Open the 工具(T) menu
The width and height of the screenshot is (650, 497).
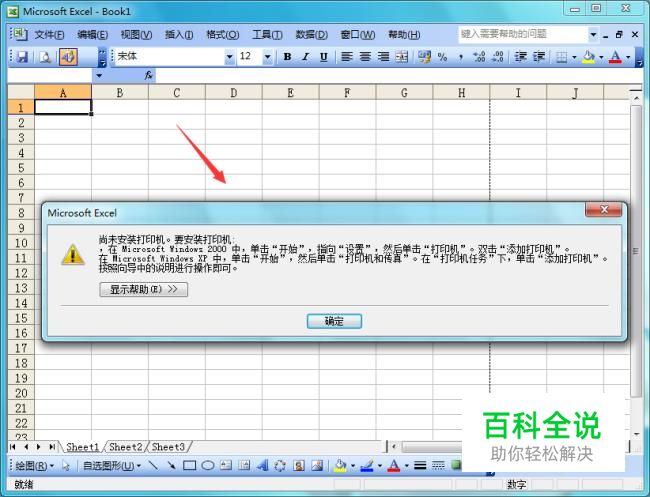coord(267,35)
